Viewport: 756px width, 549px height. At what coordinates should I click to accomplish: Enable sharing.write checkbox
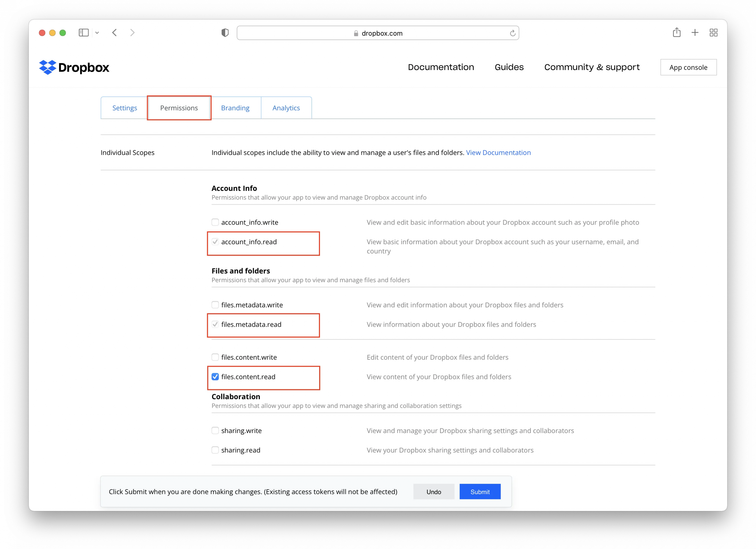pyautogui.click(x=215, y=430)
